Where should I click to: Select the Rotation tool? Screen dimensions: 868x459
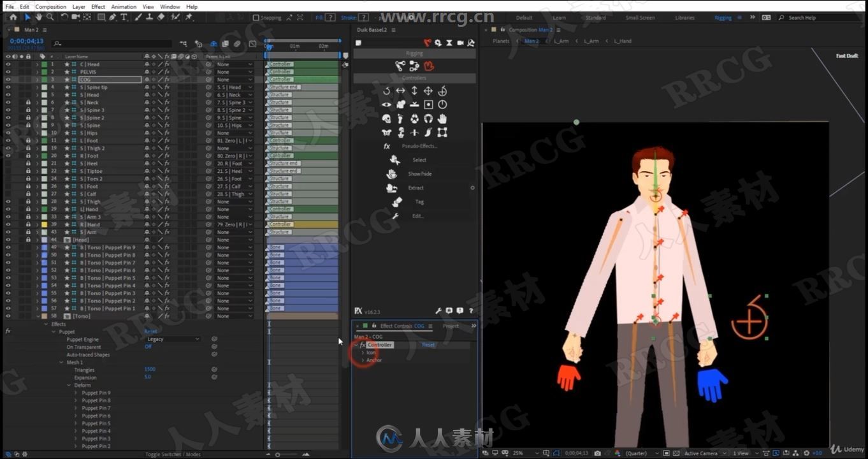64,17
